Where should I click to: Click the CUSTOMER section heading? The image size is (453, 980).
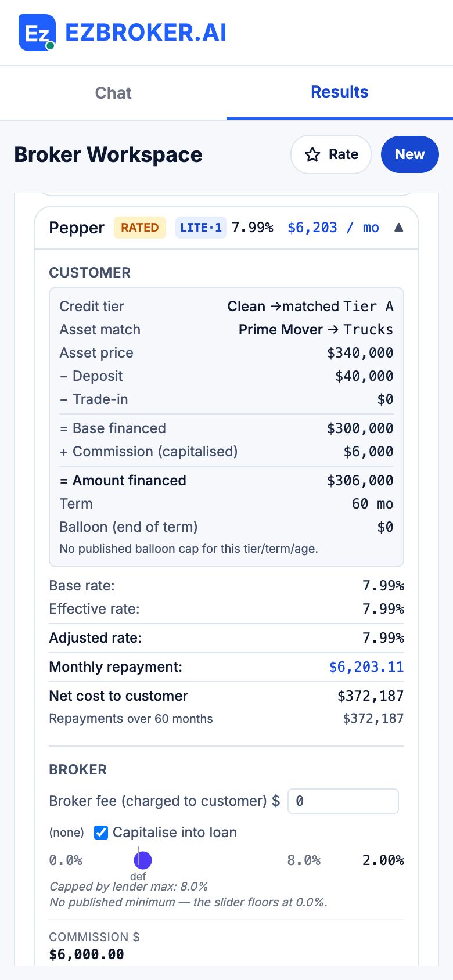(89, 273)
